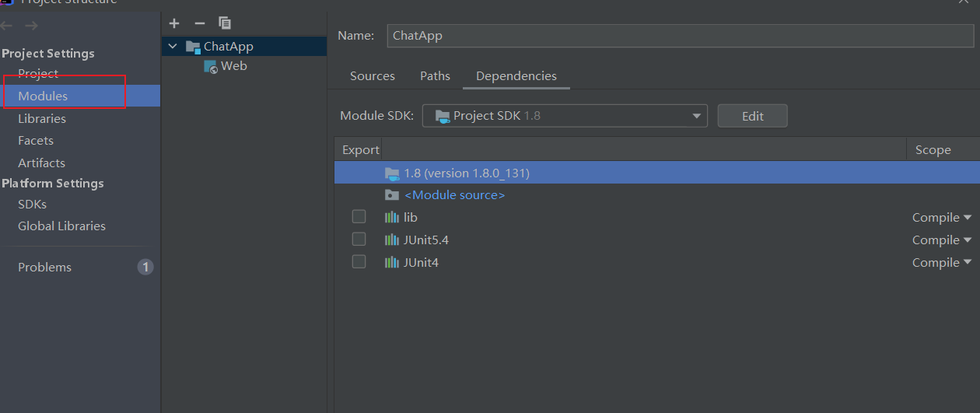This screenshot has height=413, width=980.
Task: Navigate back with the left arrow icon
Action: pyautogui.click(x=7, y=26)
